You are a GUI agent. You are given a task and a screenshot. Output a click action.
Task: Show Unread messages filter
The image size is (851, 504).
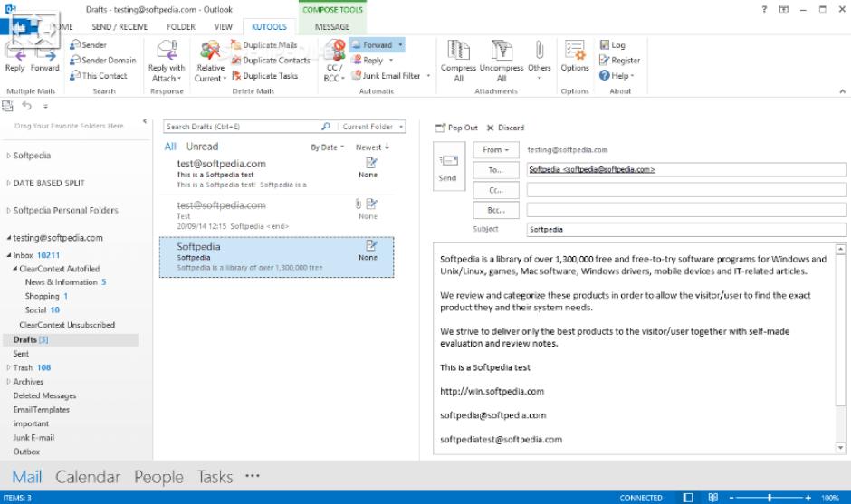(x=202, y=147)
